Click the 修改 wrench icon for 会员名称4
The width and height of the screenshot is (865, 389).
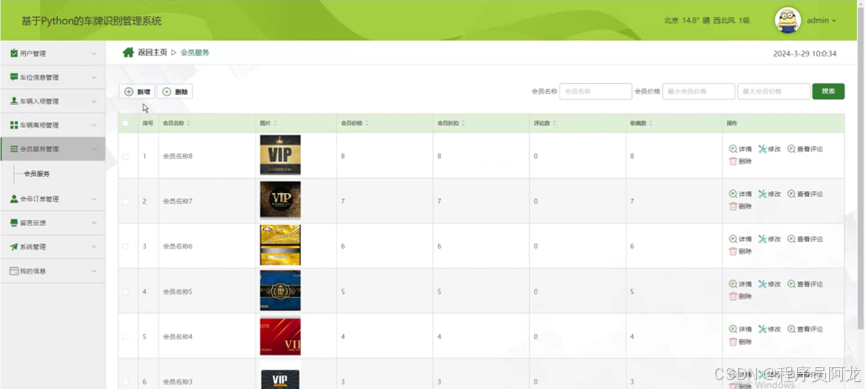(762, 329)
